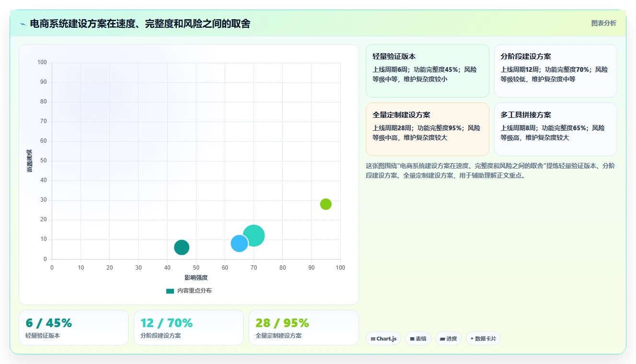Open the 多工具拼接方案 info card
The width and height of the screenshot is (636, 364).
[x=555, y=129]
